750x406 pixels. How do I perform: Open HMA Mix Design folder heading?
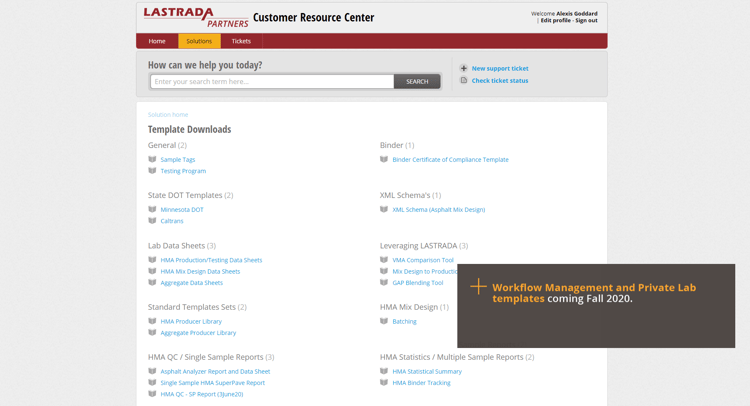click(x=414, y=307)
